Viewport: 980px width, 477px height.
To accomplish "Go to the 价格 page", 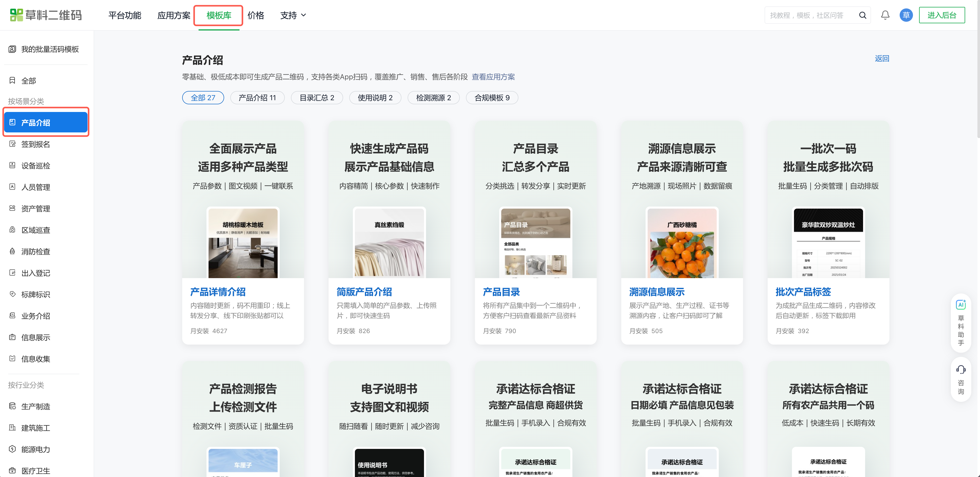I will [256, 15].
